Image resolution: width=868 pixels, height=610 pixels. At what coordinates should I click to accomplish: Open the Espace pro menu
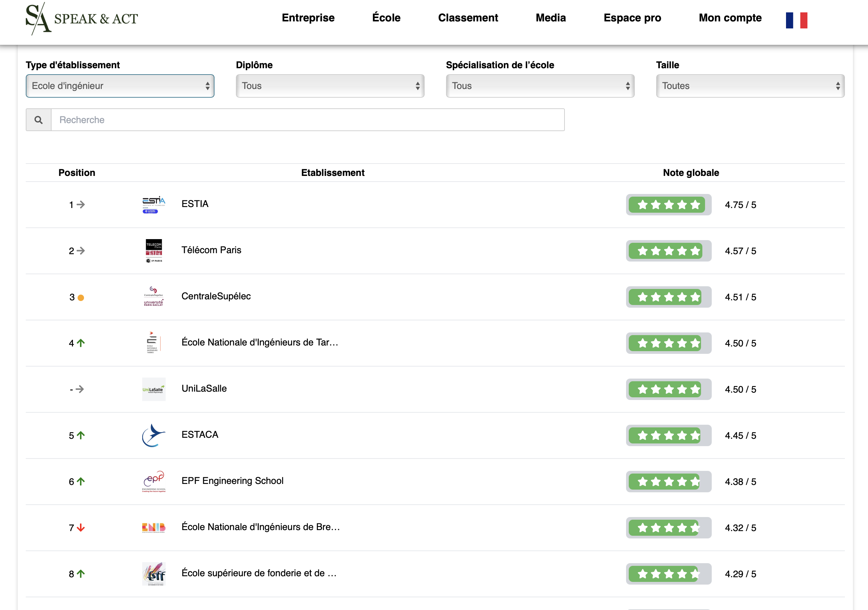point(632,18)
